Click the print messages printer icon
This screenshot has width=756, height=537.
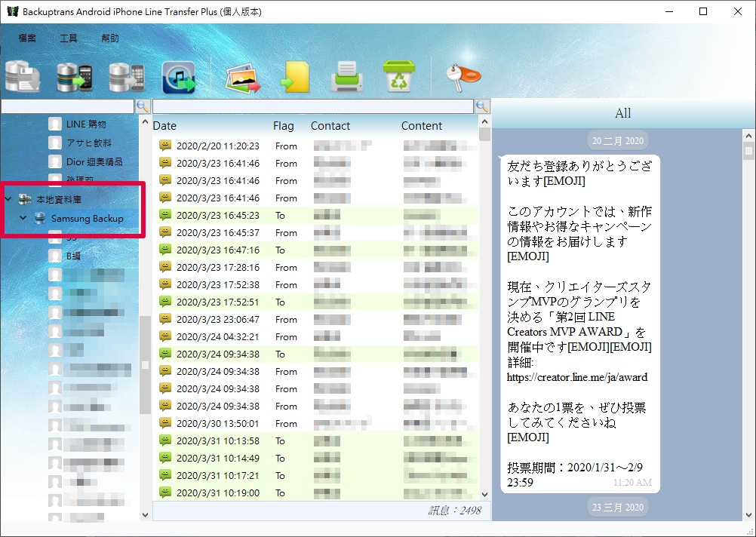[x=346, y=77]
